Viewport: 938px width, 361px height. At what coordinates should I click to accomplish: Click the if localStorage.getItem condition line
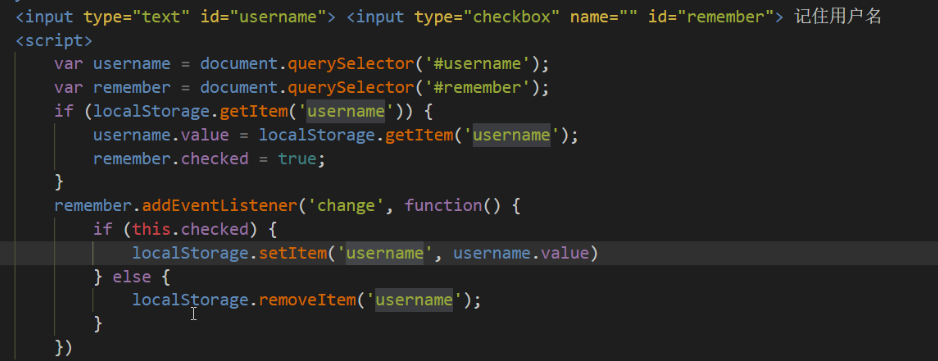coord(243,111)
